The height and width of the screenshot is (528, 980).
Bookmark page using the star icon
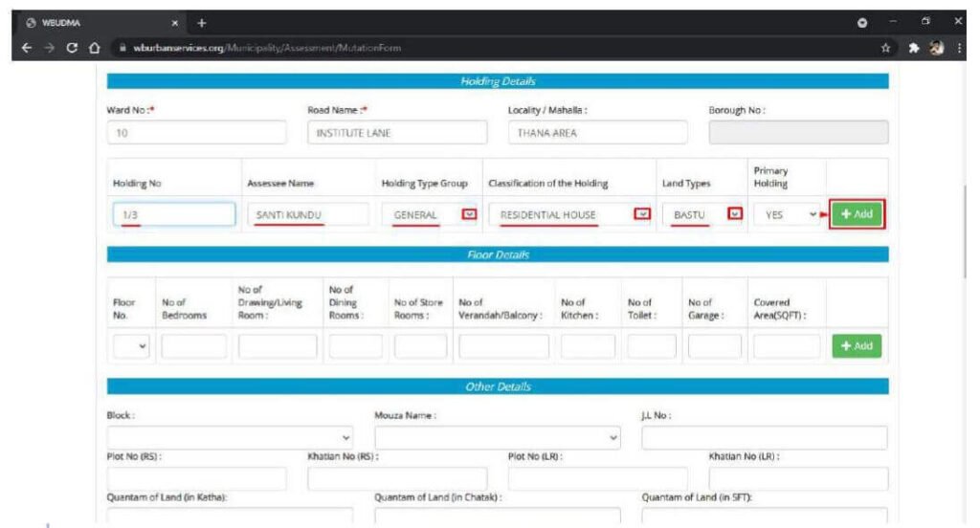pyautogui.click(x=885, y=48)
